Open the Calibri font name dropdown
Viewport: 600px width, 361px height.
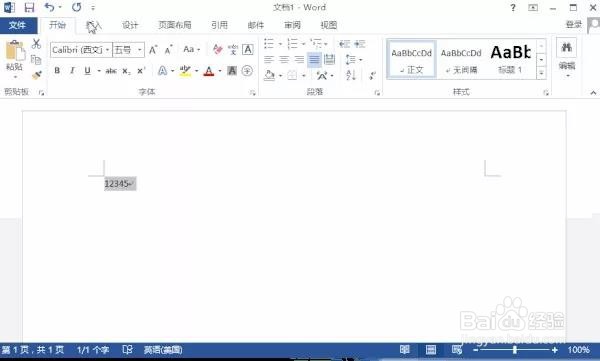(108, 50)
